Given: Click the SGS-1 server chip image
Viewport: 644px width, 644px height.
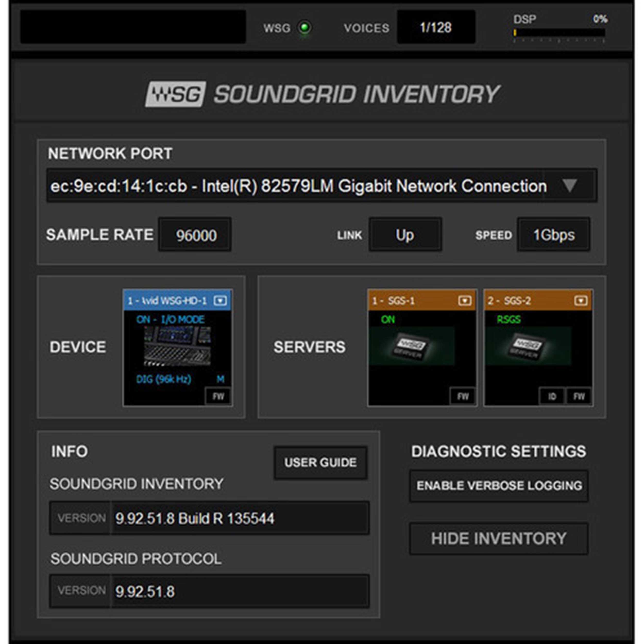Looking at the screenshot, I should point(412,346).
